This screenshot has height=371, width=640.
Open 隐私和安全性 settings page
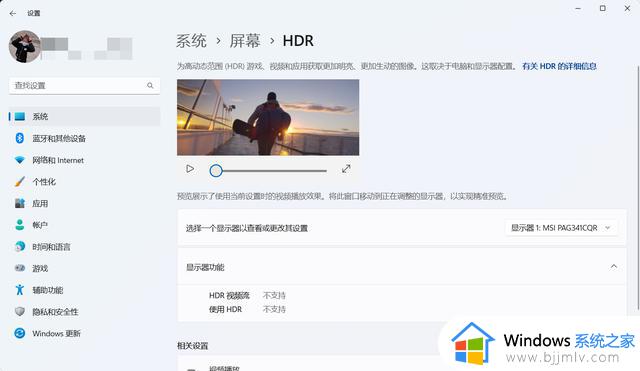tap(84, 311)
